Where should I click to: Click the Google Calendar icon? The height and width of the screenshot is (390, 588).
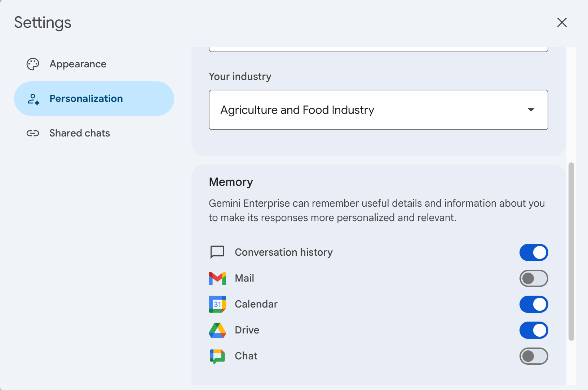(217, 304)
